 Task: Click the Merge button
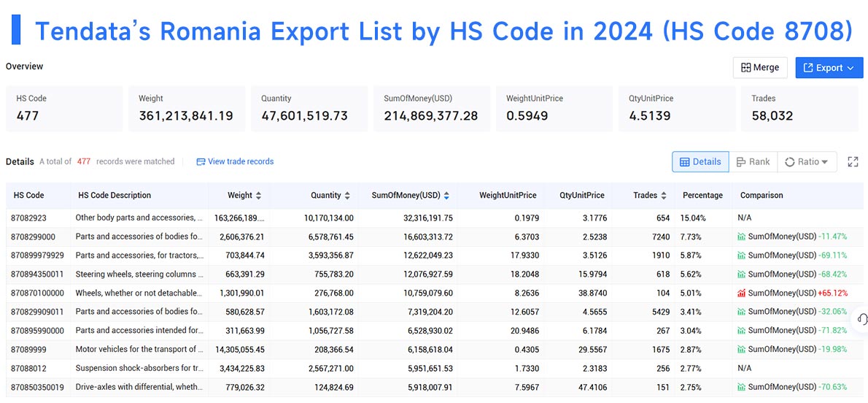pos(761,68)
